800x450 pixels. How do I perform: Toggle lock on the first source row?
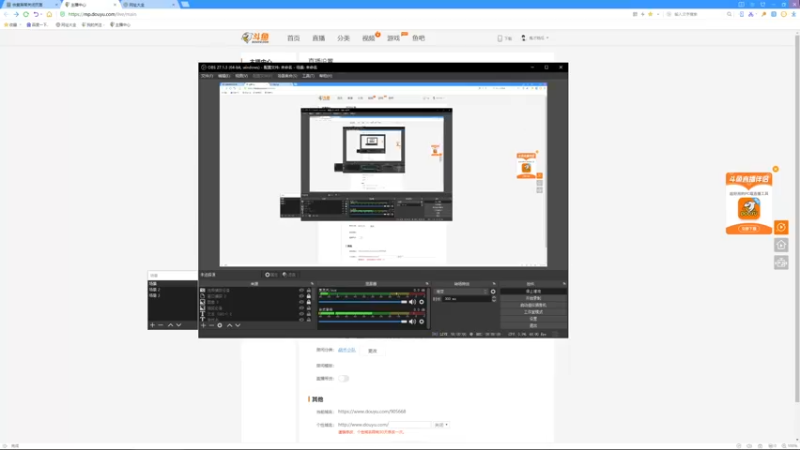click(309, 290)
